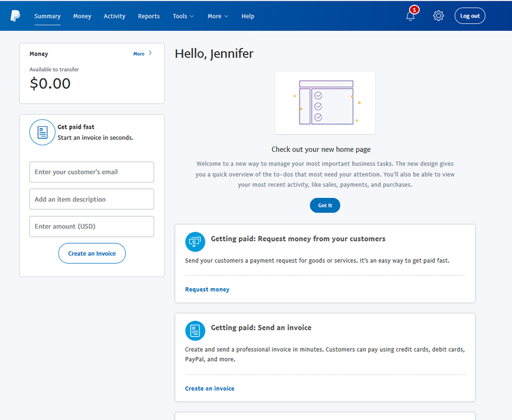Click the chevron arrow in the Money card
Screen dimensions: 512x420
[x=150, y=53]
